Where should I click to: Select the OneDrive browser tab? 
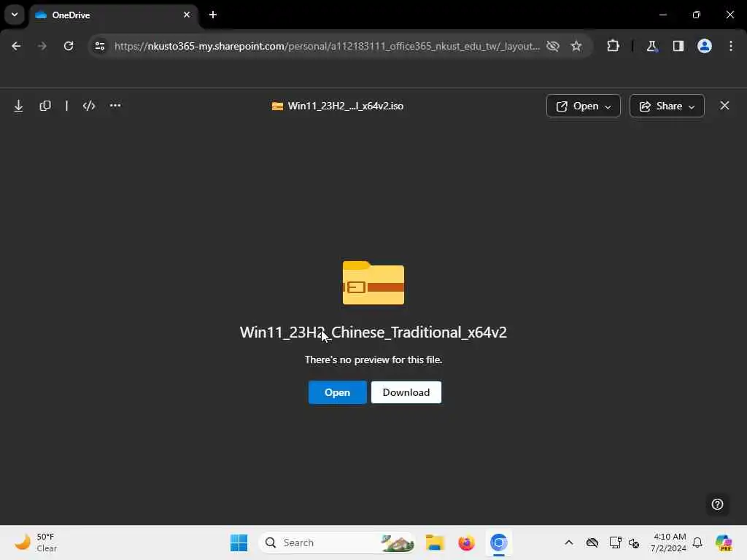coord(115,15)
